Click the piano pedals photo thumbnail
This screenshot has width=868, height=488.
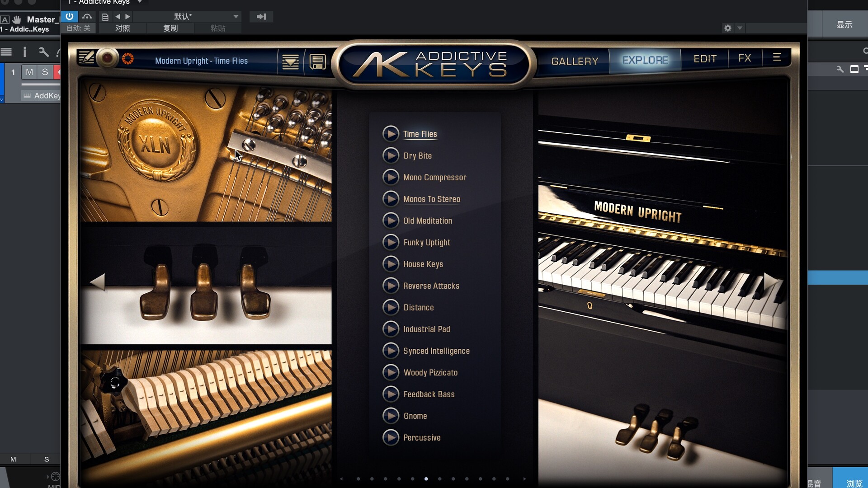click(206, 286)
